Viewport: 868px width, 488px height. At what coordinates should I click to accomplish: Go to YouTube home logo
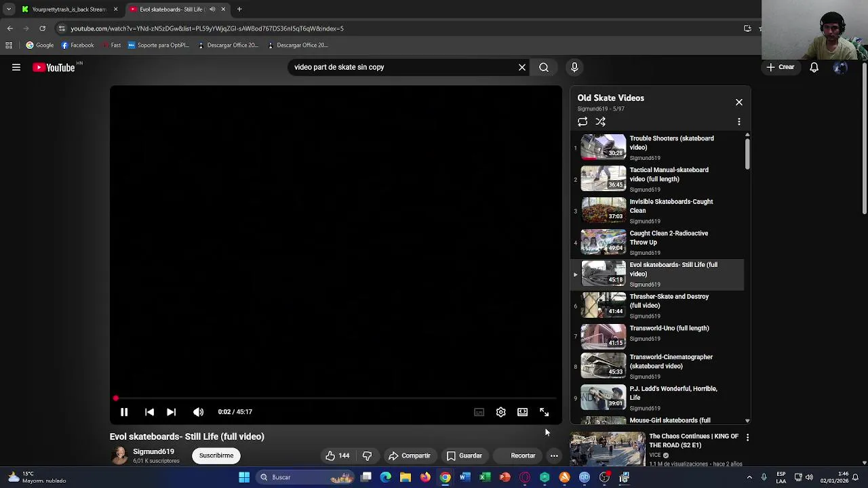click(x=54, y=67)
